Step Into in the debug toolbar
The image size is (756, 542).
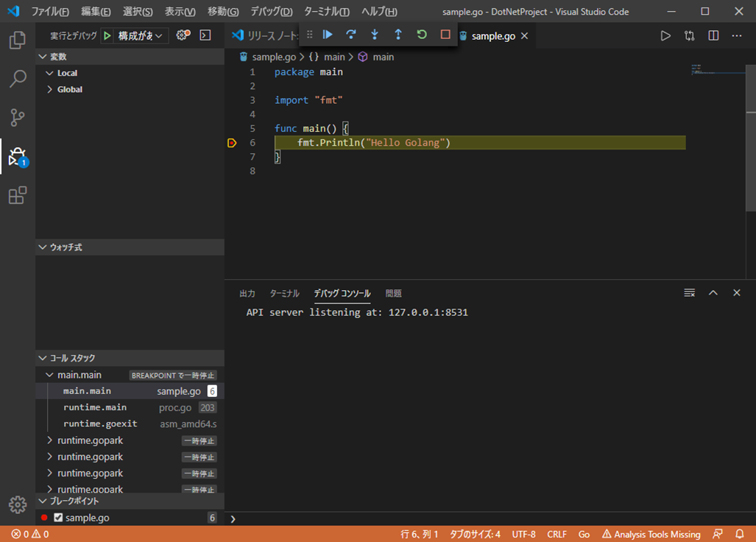point(375,35)
